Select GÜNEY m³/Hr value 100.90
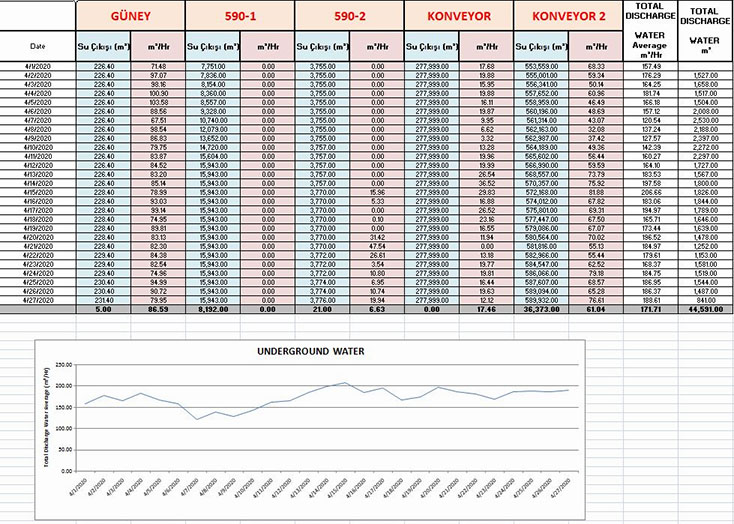 (x=158, y=93)
